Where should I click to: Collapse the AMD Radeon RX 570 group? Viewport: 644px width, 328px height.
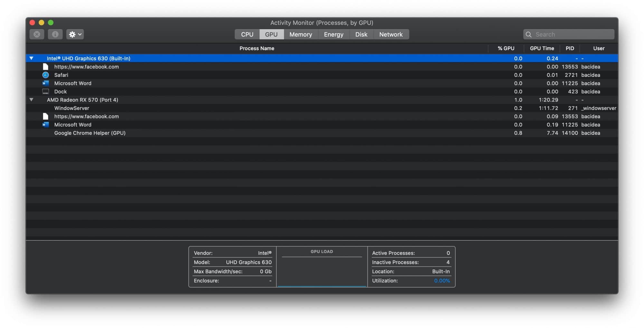click(x=32, y=100)
